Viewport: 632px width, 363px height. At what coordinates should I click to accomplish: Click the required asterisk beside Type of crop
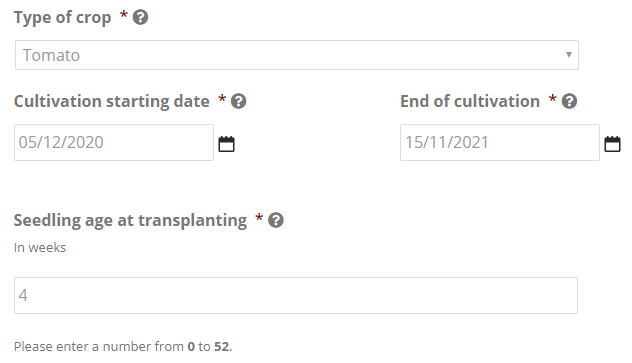(124, 15)
